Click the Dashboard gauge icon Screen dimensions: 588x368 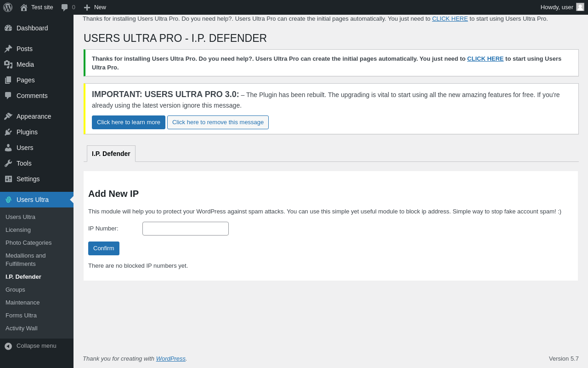point(8,28)
